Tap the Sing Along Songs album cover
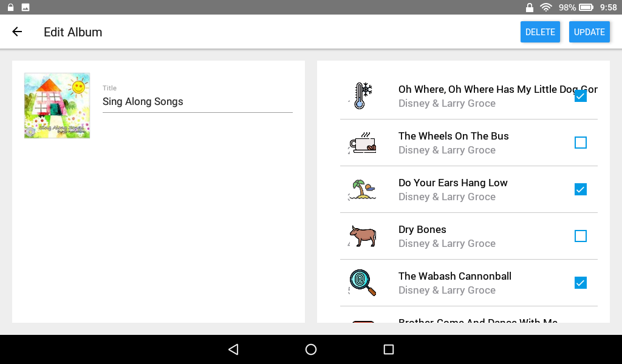622x364 pixels. 56,105
